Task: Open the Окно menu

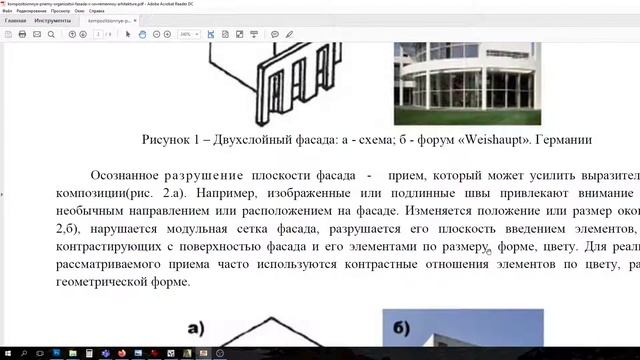Action: click(x=80, y=11)
